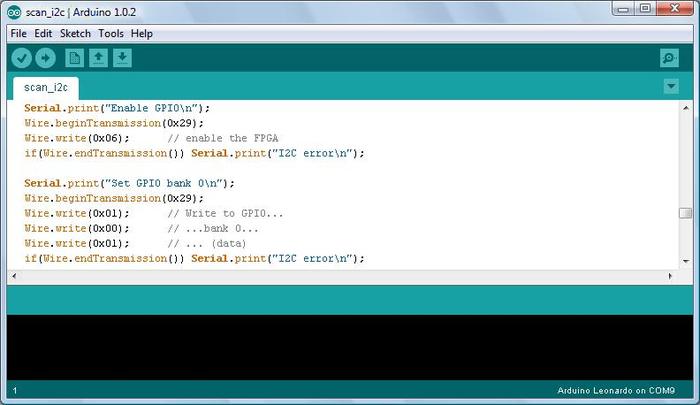Create a new sketch with the New icon
Image resolution: width=700 pixels, height=405 pixels.
[x=75, y=58]
